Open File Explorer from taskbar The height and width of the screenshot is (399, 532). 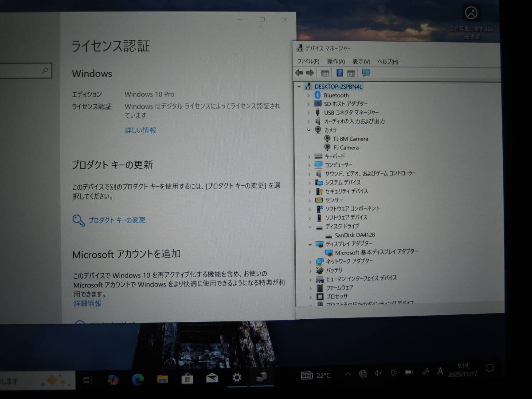coord(163,379)
